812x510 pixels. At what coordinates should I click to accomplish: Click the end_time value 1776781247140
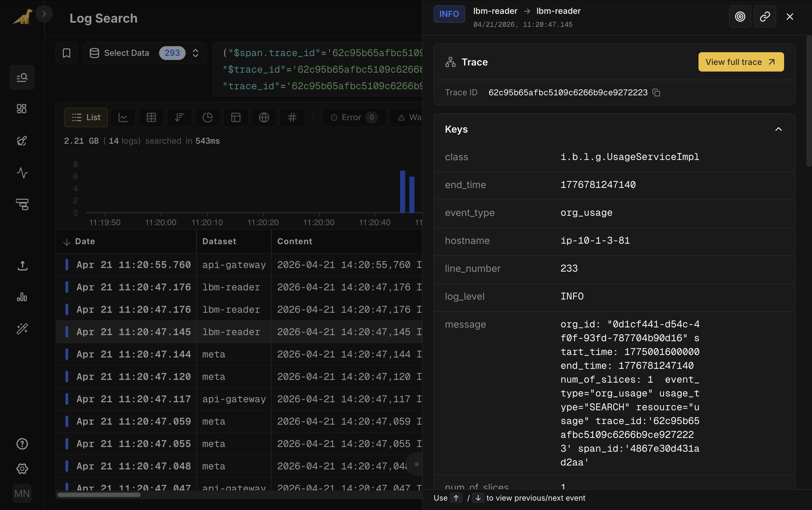598,185
